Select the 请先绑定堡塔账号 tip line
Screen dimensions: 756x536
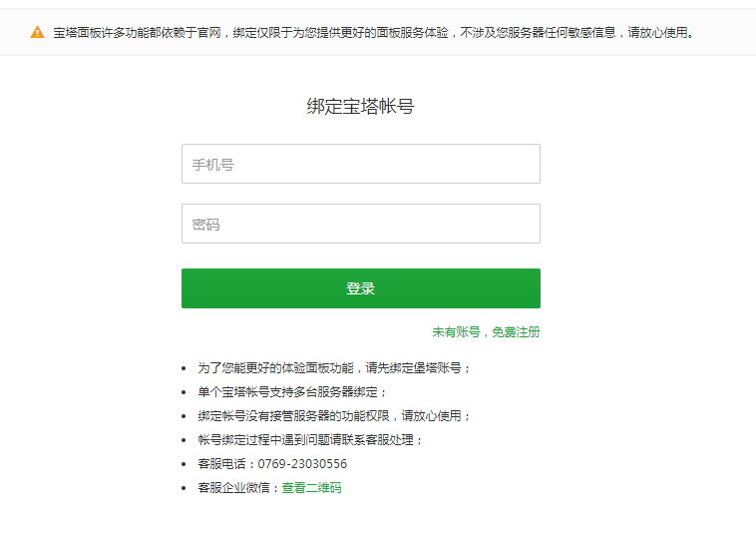[334, 368]
